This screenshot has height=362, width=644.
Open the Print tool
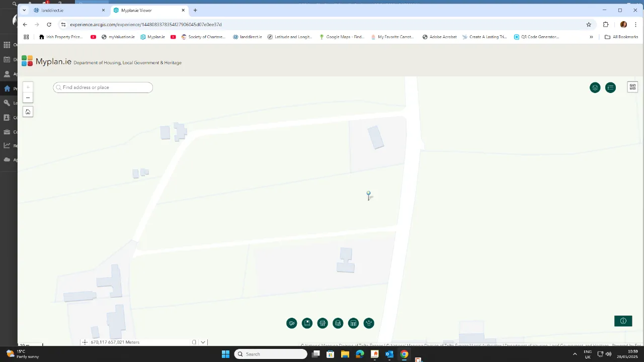click(x=323, y=323)
